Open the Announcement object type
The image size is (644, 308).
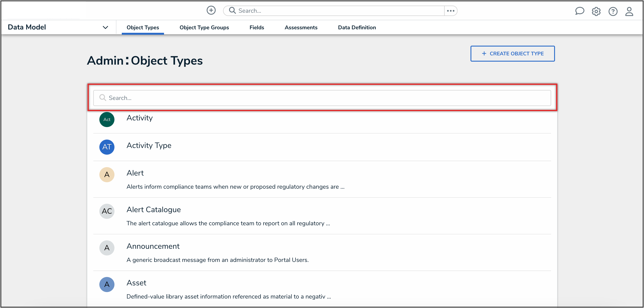point(153,246)
